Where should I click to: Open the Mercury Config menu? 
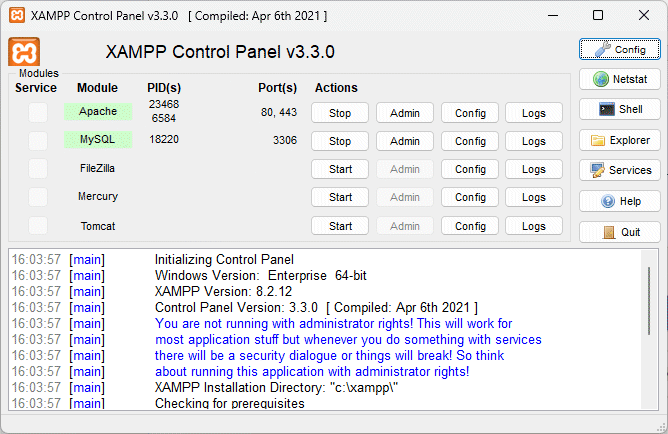click(470, 197)
